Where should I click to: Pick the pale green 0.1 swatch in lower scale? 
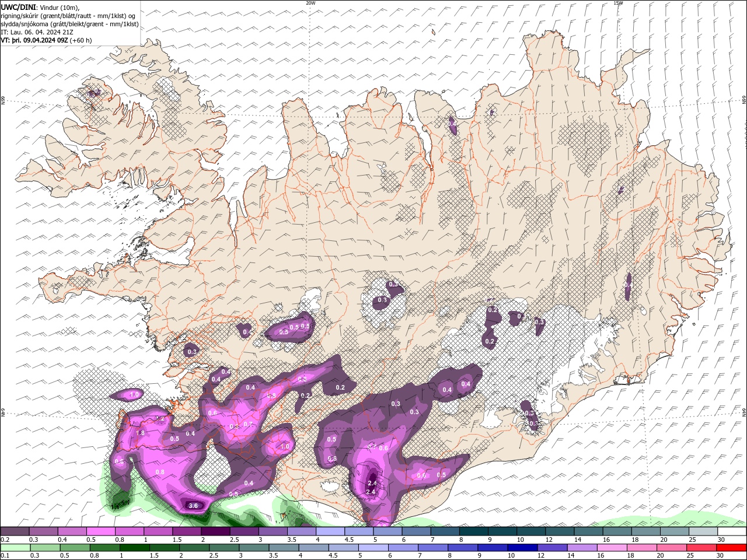[x=15, y=548]
